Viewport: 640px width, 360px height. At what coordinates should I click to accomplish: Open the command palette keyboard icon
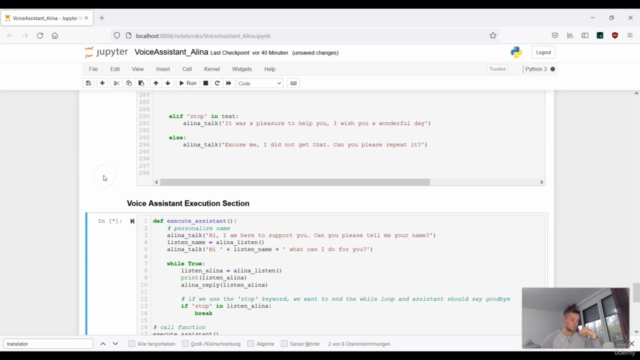pyautogui.click(x=293, y=83)
